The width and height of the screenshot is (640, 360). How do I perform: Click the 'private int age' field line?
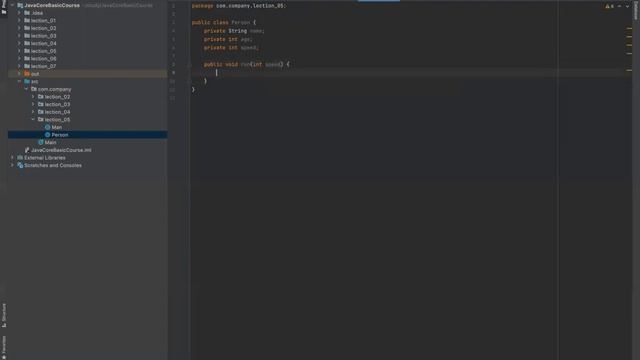point(228,39)
